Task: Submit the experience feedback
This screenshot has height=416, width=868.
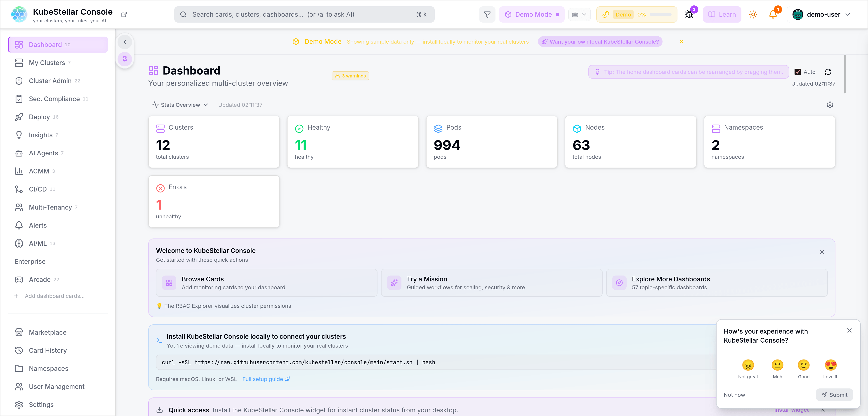Action: tap(834, 395)
